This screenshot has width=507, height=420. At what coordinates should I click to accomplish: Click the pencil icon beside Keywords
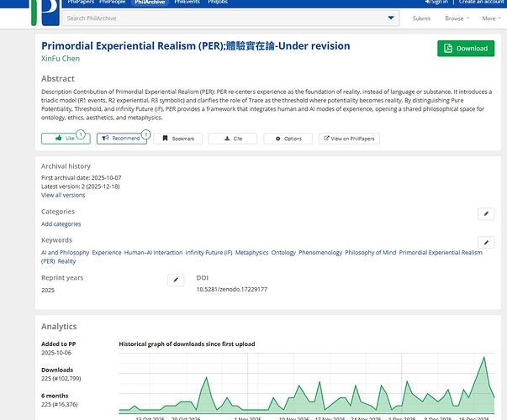[x=486, y=240]
